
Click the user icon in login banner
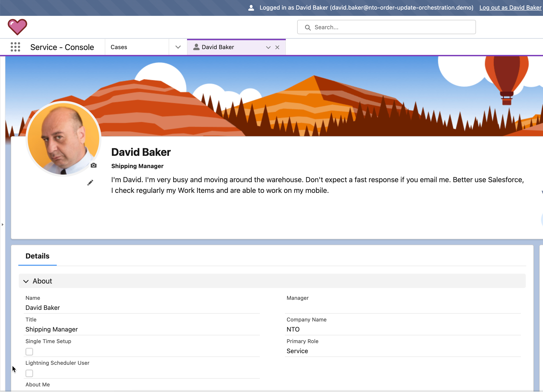(x=251, y=8)
